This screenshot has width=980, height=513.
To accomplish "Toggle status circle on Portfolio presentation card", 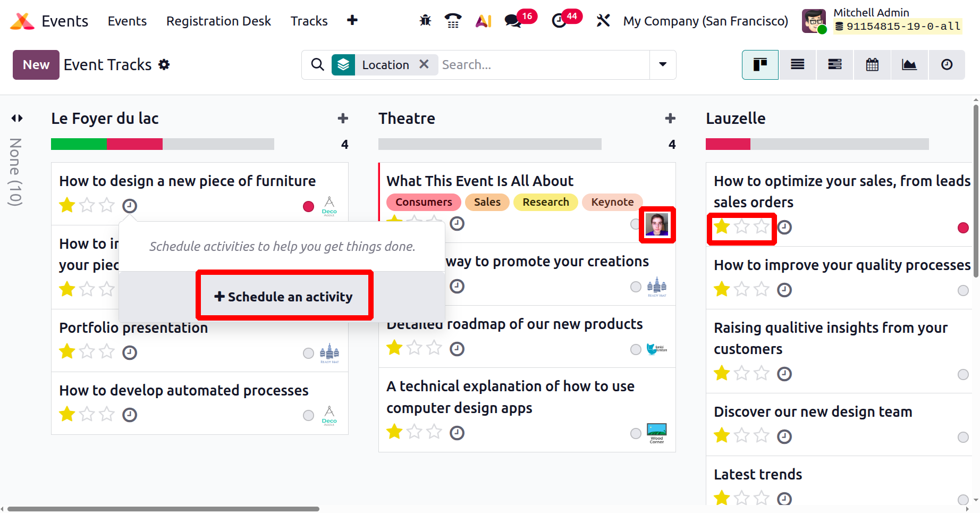I will pos(308,354).
